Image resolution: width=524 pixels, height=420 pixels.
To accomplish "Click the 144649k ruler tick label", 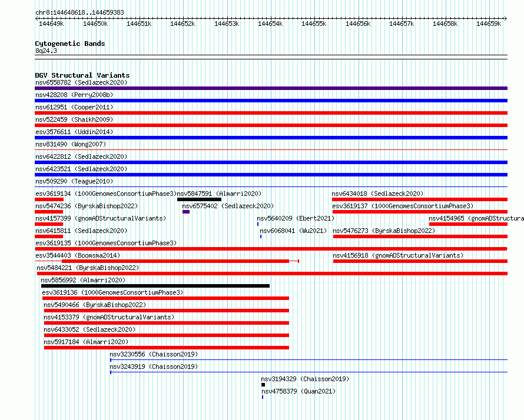I will pyautogui.click(x=51, y=24).
